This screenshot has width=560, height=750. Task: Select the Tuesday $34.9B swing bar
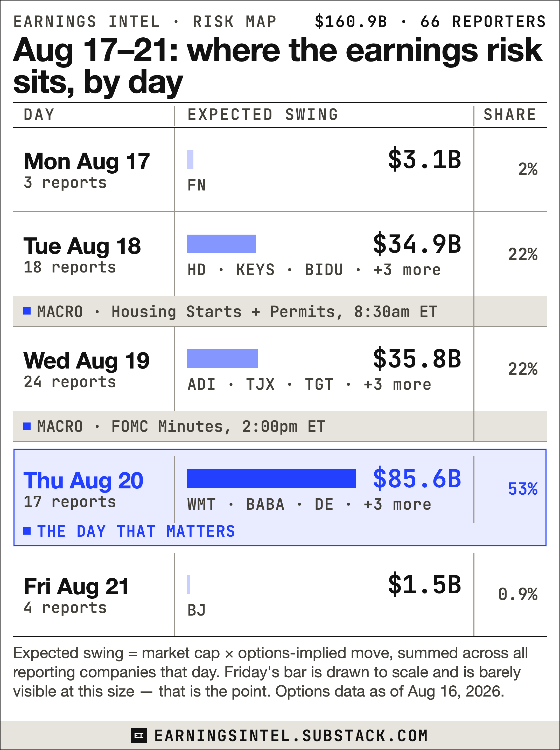pos(222,244)
